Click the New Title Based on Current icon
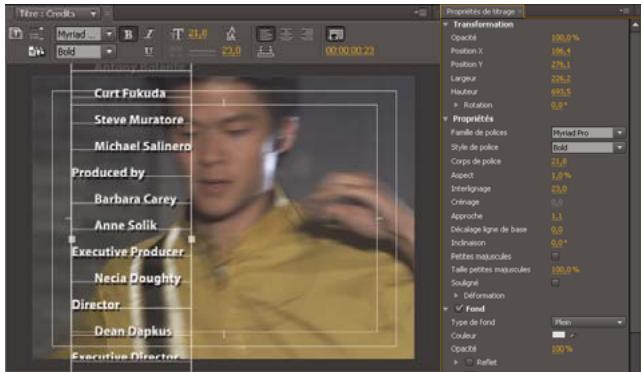Viewport: 642px width, 373px height. 16,34
